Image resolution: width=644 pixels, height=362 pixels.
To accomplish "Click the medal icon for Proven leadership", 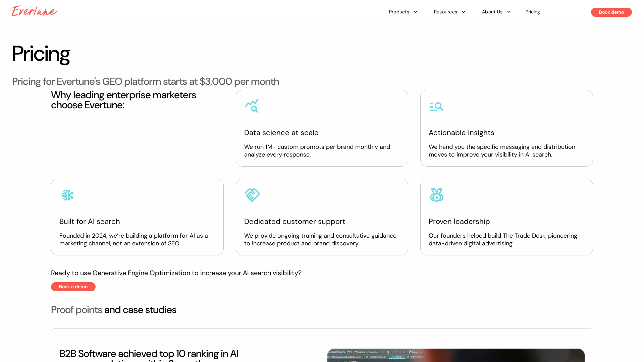I will (436, 195).
